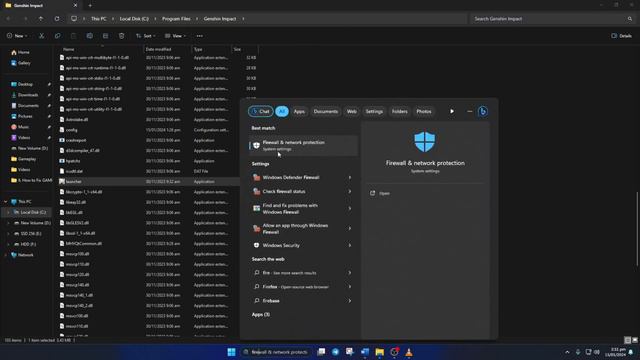640x360 pixels.
Task: Click the more options ellipsis in search panel
Action: click(x=469, y=111)
